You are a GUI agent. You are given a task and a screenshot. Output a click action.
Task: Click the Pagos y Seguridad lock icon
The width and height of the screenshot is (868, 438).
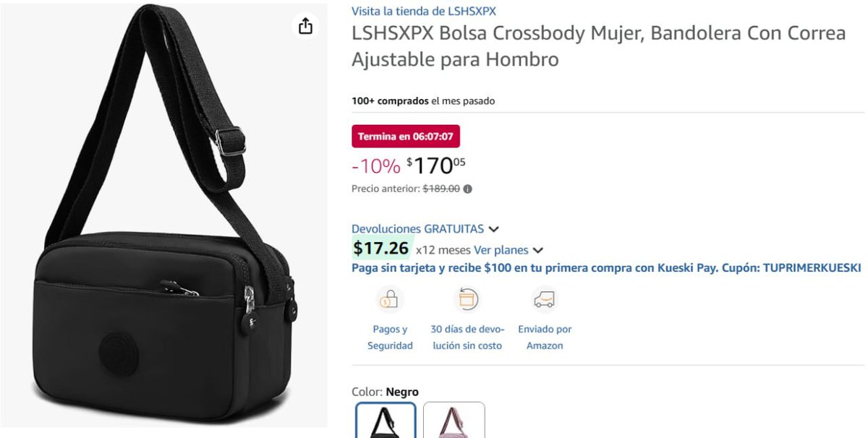click(390, 299)
